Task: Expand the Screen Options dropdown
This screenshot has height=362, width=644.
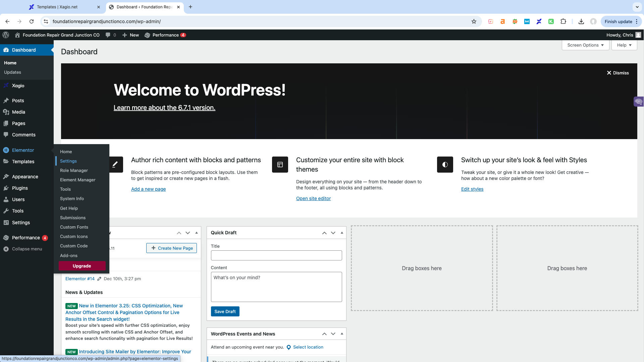Action: 585,45
